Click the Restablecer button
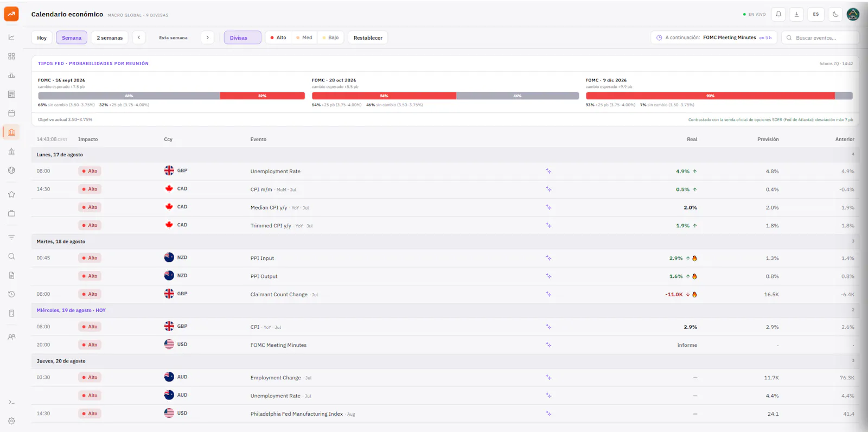The height and width of the screenshot is (432, 868). 368,37
